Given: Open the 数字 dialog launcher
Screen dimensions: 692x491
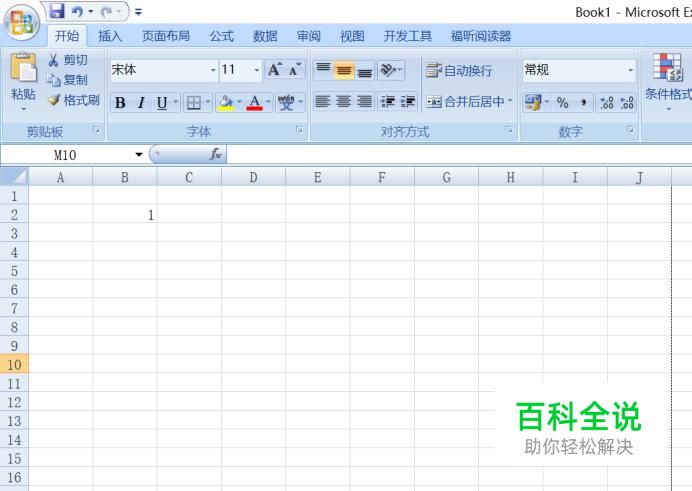Looking at the screenshot, I should tap(630, 129).
